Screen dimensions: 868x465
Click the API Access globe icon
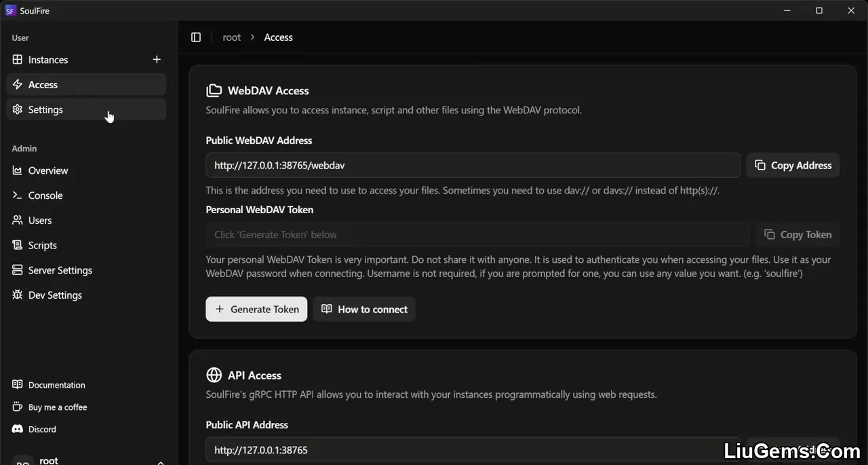(214, 375)
